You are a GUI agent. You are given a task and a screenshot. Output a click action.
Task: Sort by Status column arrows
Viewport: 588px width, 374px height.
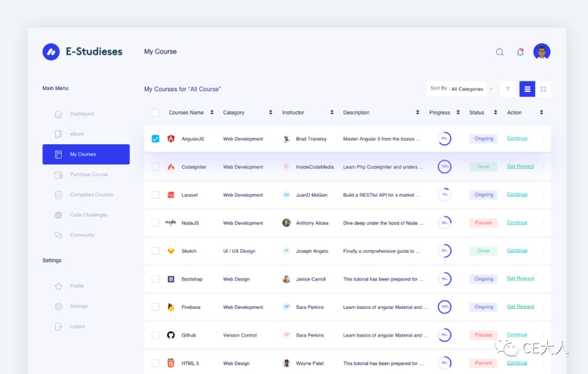(x=495, y=113)
